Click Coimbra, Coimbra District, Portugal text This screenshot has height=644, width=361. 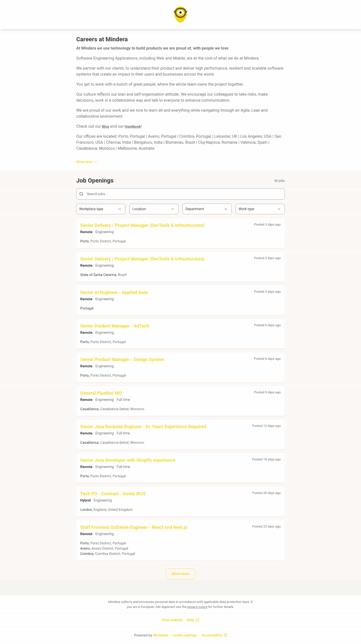pyautogui.click(x=108, y=554)
